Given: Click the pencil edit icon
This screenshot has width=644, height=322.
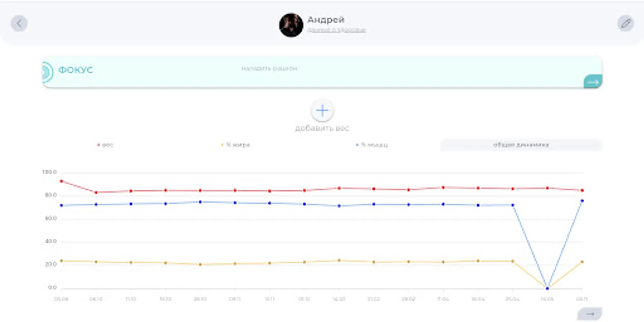Looking at the screenshot, I should point(625,24).
